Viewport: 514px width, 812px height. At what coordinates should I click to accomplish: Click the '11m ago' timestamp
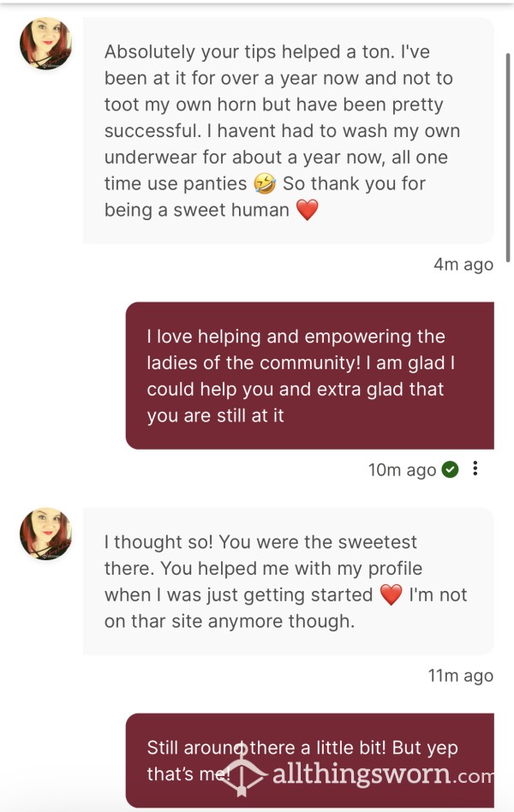pos(460,675)
